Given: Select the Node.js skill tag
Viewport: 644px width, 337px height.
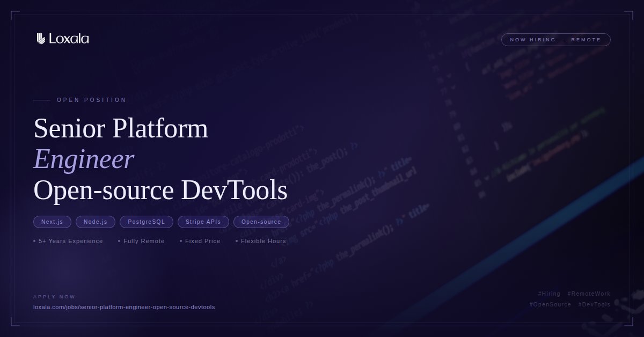Looking at the screenshot, I should [x=96, y=222].
